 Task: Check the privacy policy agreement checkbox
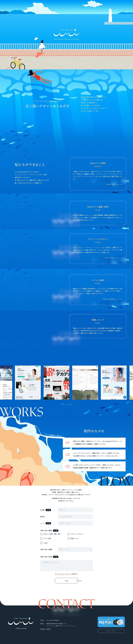56,574
